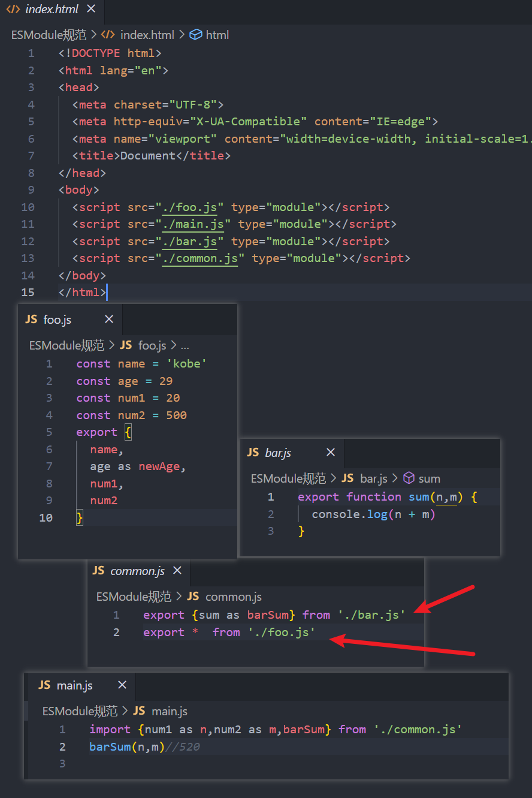Click line number 2 in main.js
532x798 pixels.
(x=62, y=746)
